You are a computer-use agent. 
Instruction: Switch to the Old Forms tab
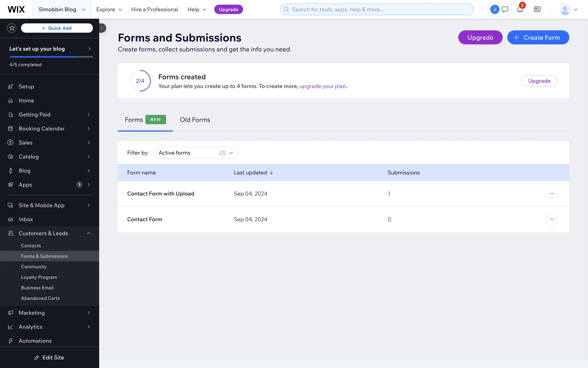click(195, 120)
